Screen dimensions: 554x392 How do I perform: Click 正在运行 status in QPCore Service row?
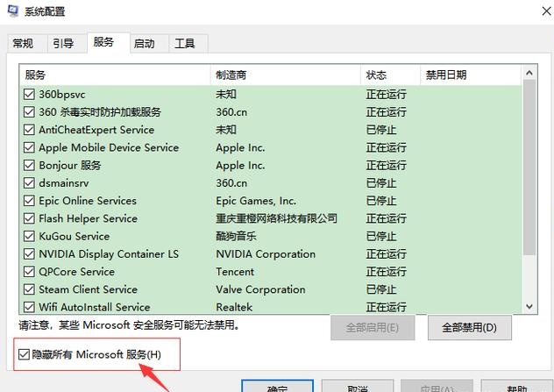(x=387, y=272)
